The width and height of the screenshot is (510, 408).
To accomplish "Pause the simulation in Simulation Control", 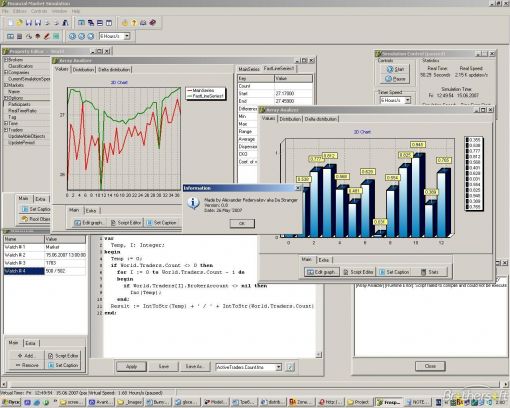I will point(395,79).
